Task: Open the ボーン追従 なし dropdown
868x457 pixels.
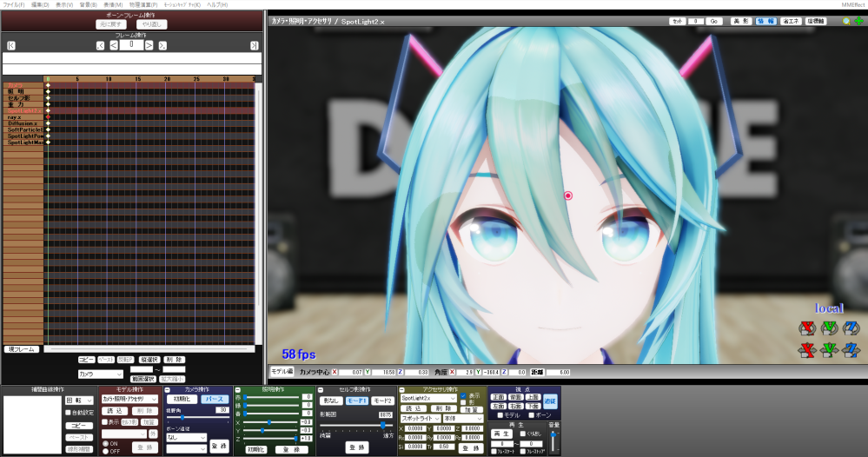Action: tap(186, 437)
